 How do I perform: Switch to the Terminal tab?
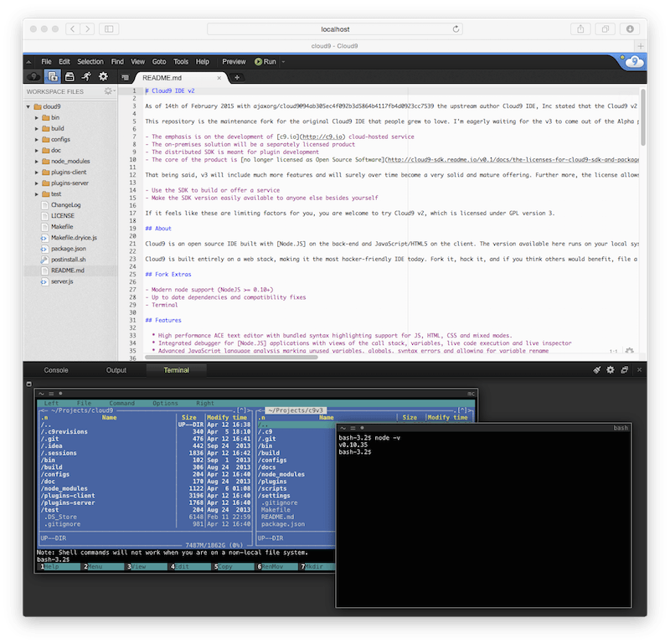coord(176,370)
